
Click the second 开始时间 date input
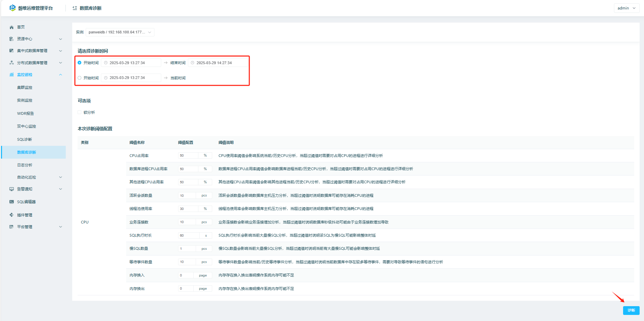coord(131,78)
